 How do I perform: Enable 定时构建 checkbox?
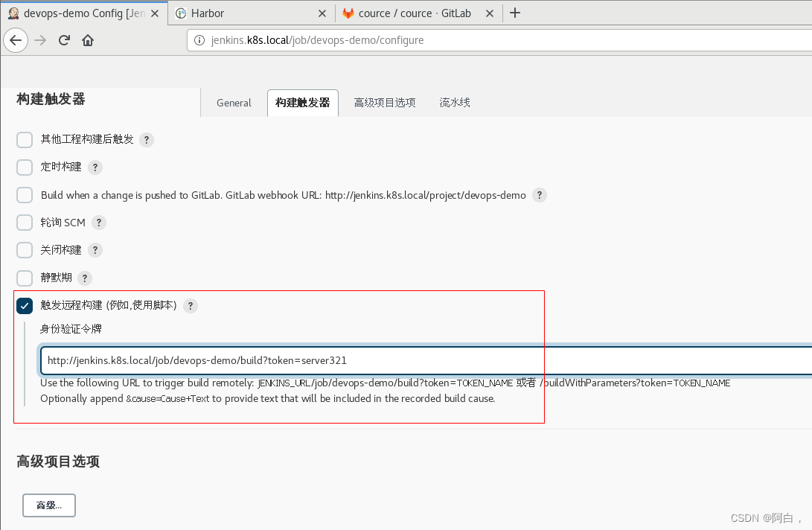(25, 167)
